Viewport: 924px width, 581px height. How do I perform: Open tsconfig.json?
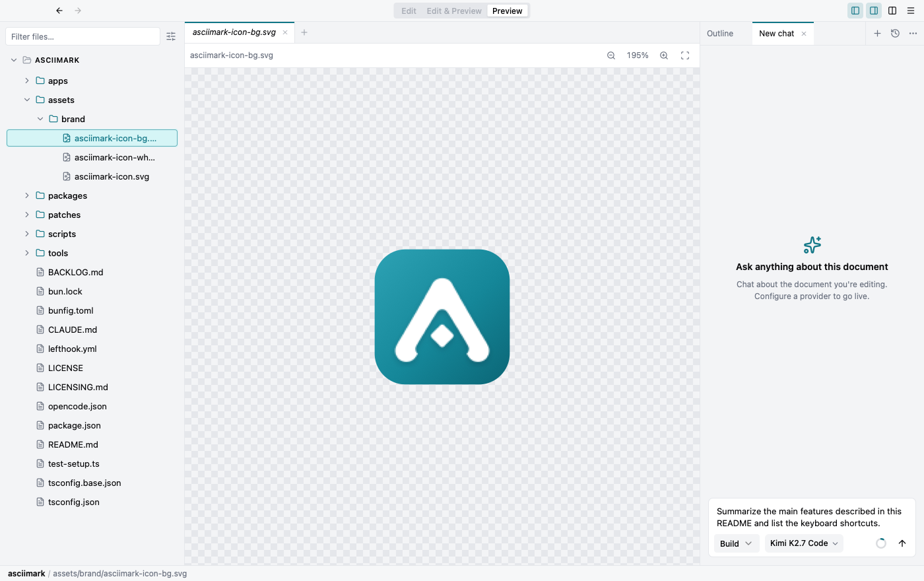[x=92, y=502]
